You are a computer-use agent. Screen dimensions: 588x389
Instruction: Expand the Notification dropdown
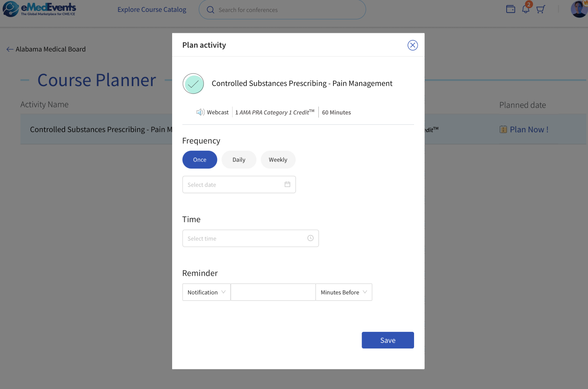point(206,292)
